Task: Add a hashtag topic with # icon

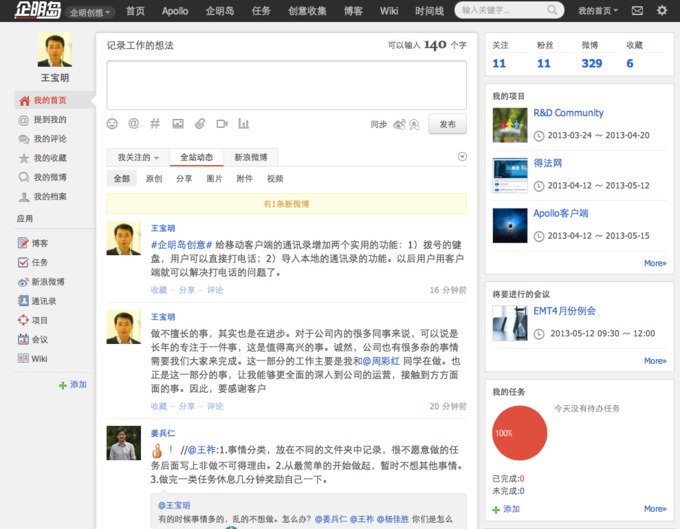Action: click(x=155, y=124)
